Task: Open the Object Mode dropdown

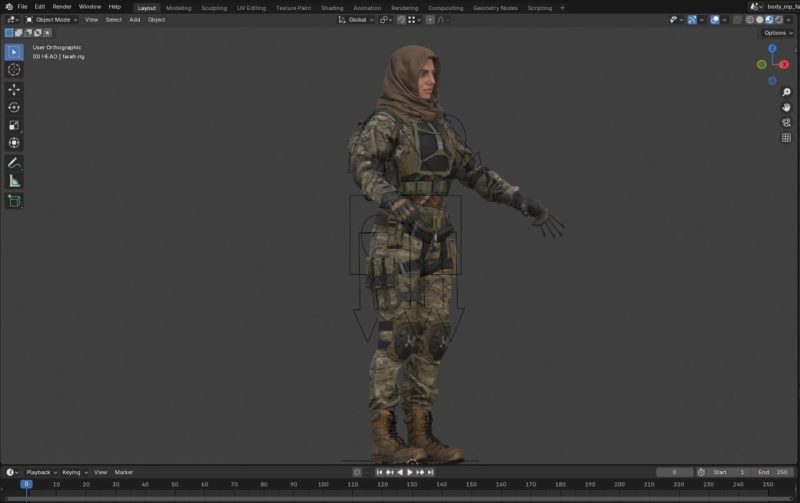Action: click(52, 19)
